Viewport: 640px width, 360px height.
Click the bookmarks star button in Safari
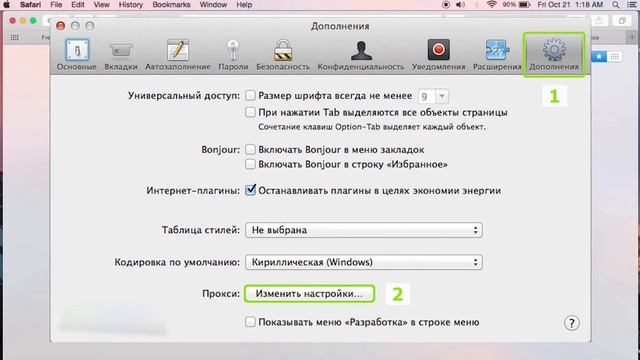click(599, 57)
